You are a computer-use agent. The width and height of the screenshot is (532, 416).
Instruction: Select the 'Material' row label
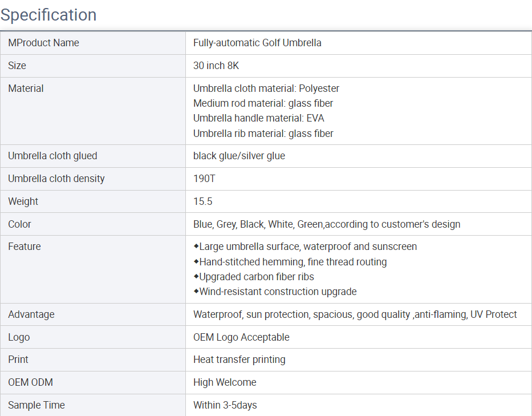26,88
